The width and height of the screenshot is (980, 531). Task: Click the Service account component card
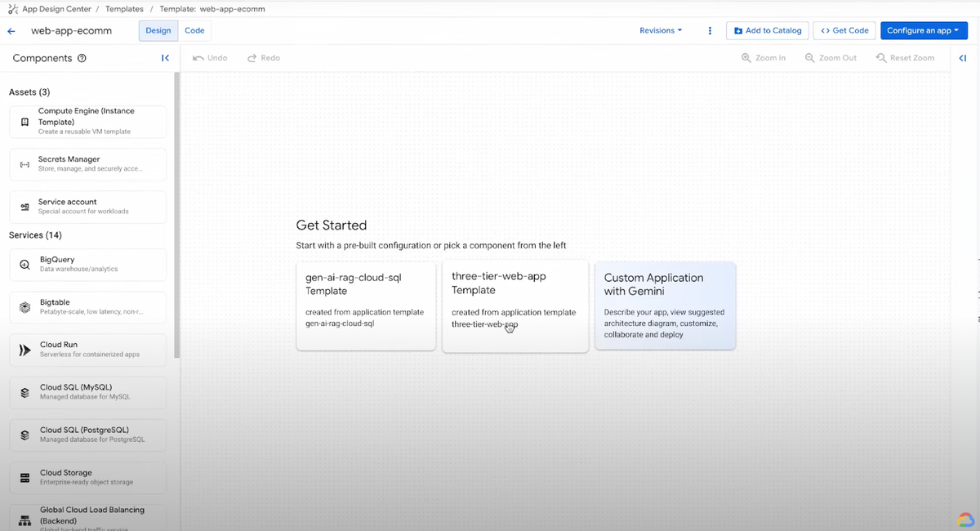(87, 207)
